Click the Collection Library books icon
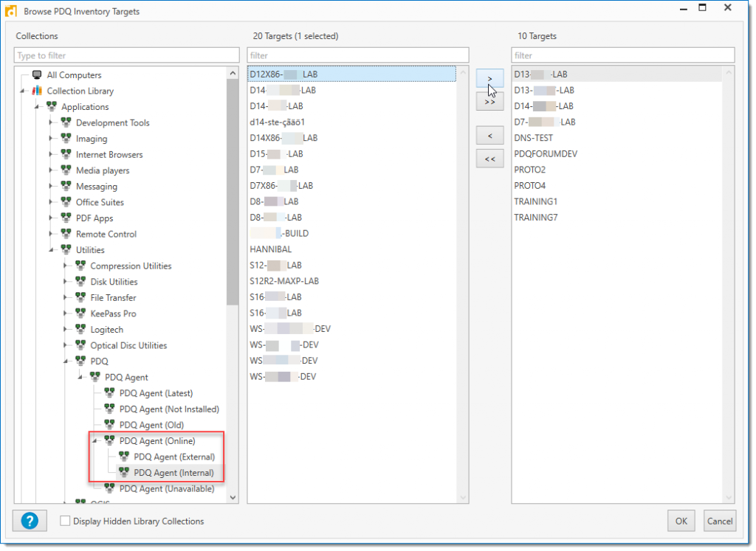 click(37, 91)
